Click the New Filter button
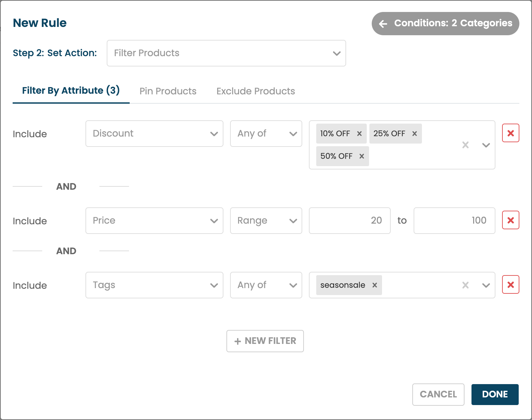Image resolution: width=532 pixels, height=420 pixels. (x=265, y=341)
